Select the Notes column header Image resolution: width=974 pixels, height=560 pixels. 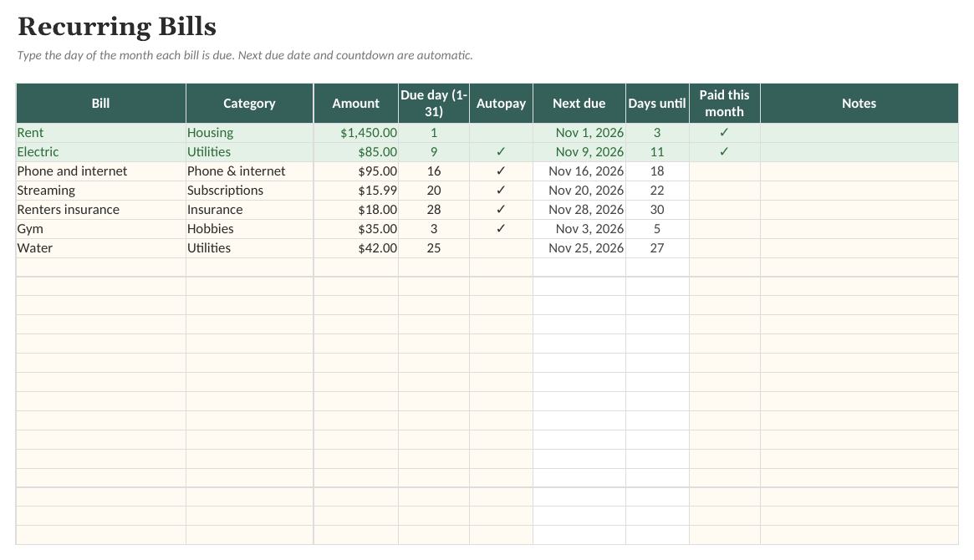(859, 104)
